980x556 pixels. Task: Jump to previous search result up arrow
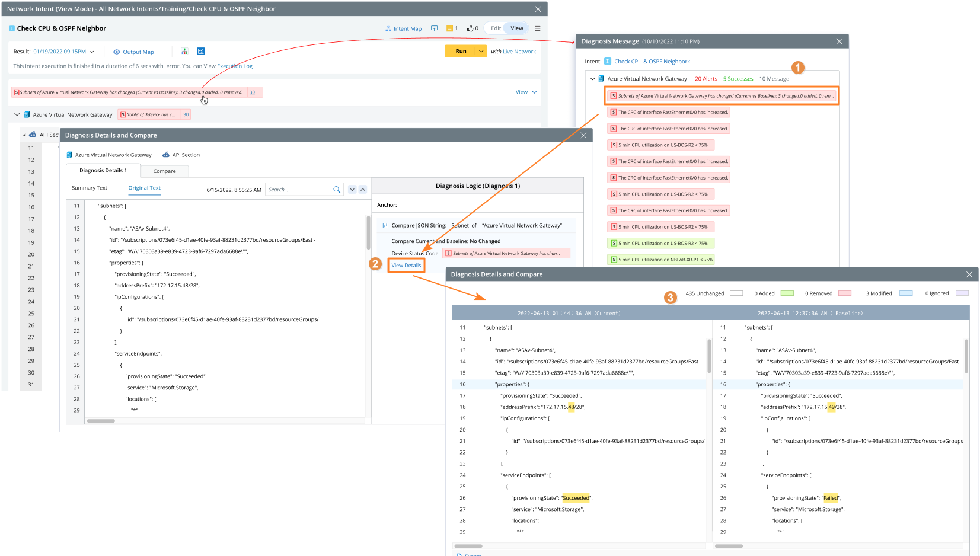tap(363, 190)
